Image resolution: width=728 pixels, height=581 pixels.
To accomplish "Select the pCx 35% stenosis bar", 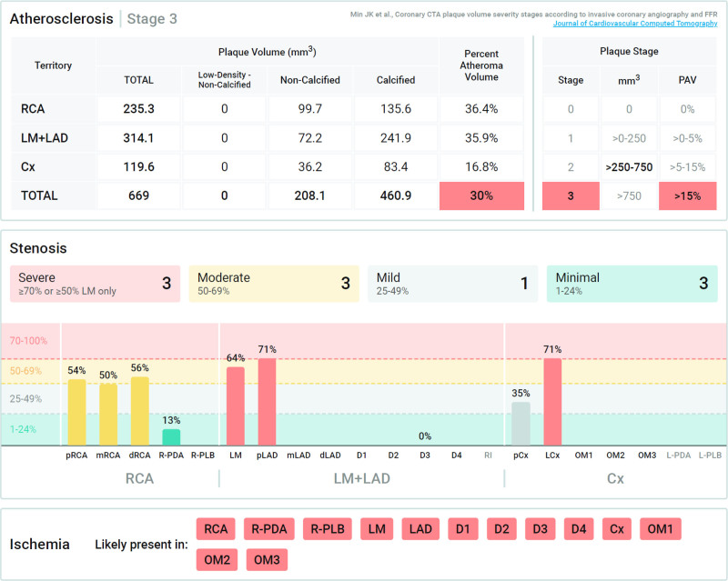I will [x=521, y=423].
